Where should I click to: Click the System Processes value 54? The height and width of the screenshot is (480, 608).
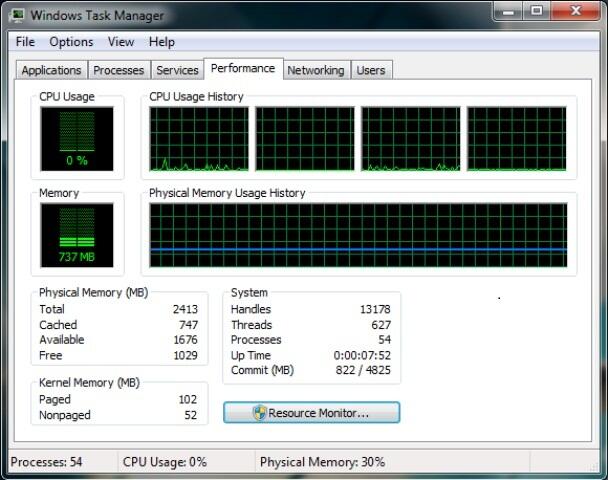point(385,340)
